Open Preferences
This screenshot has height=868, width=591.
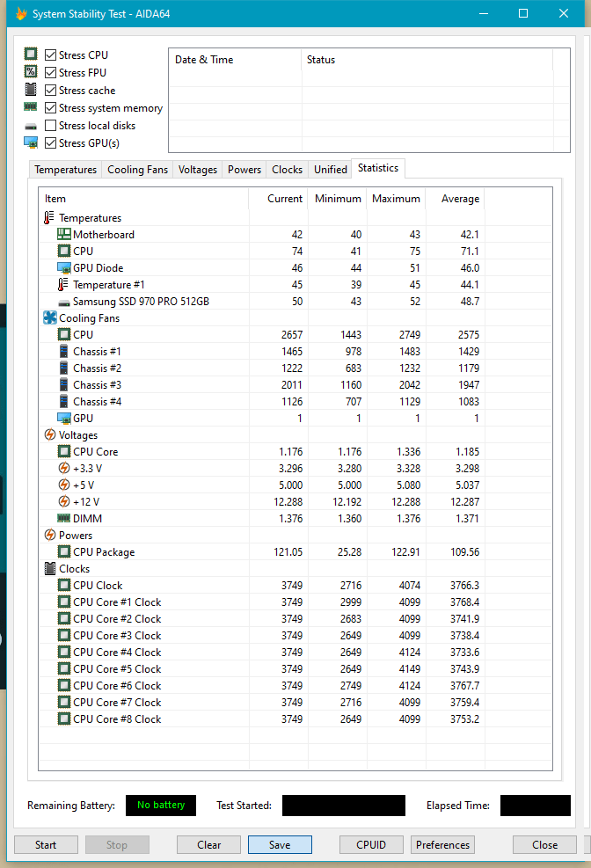442,845
